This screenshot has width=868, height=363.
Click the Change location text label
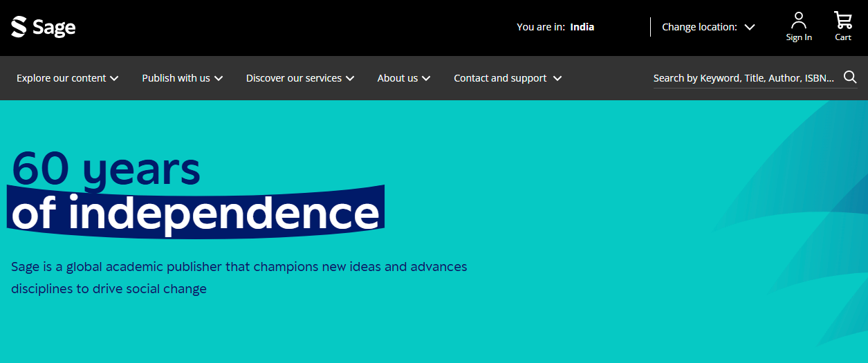click(x=699, y=27)
